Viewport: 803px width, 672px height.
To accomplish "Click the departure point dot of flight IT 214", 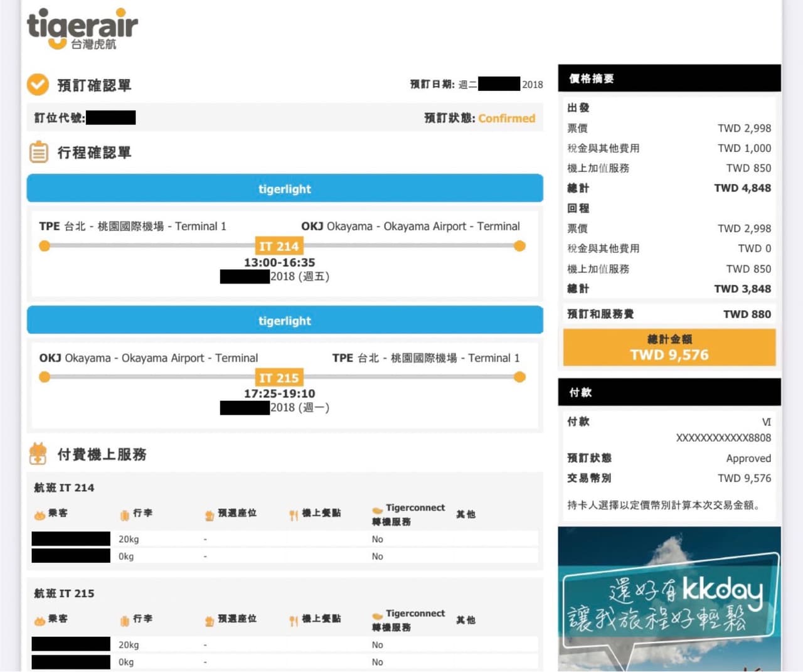I will click(45, 246).
